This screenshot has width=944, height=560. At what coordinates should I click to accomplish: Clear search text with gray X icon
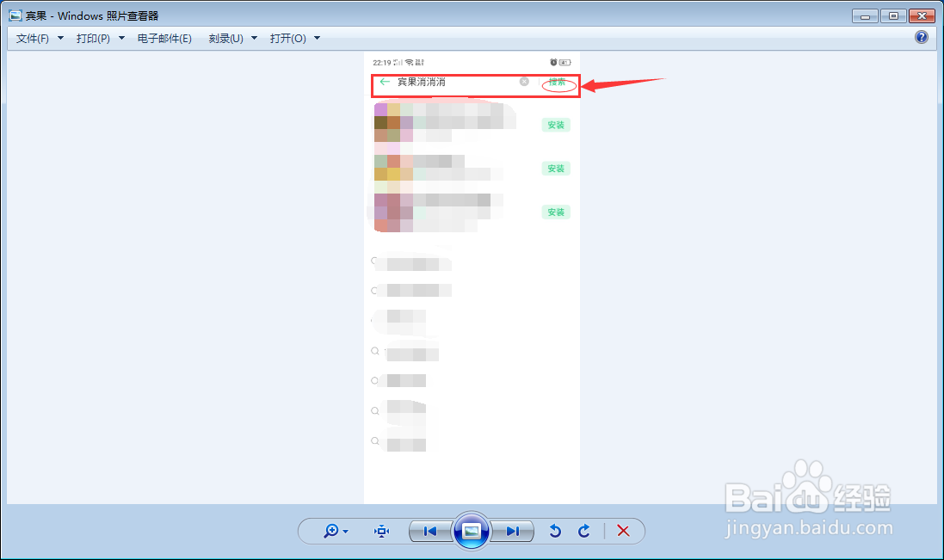pos(524,82)
